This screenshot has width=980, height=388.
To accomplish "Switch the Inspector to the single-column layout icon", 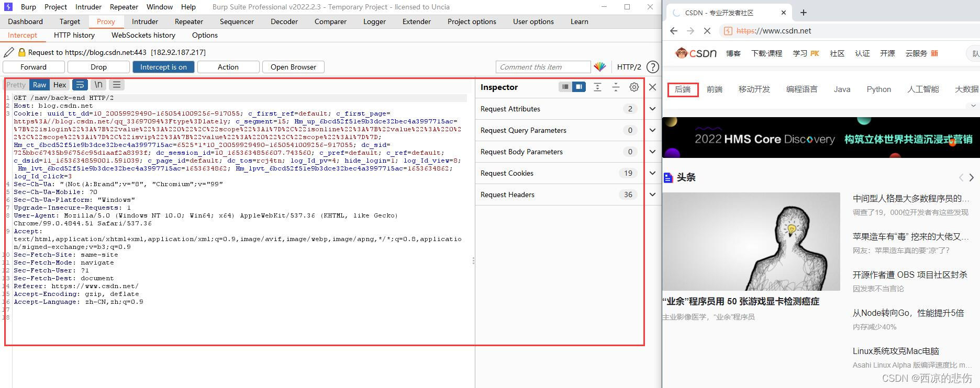I will coord(565,87).
